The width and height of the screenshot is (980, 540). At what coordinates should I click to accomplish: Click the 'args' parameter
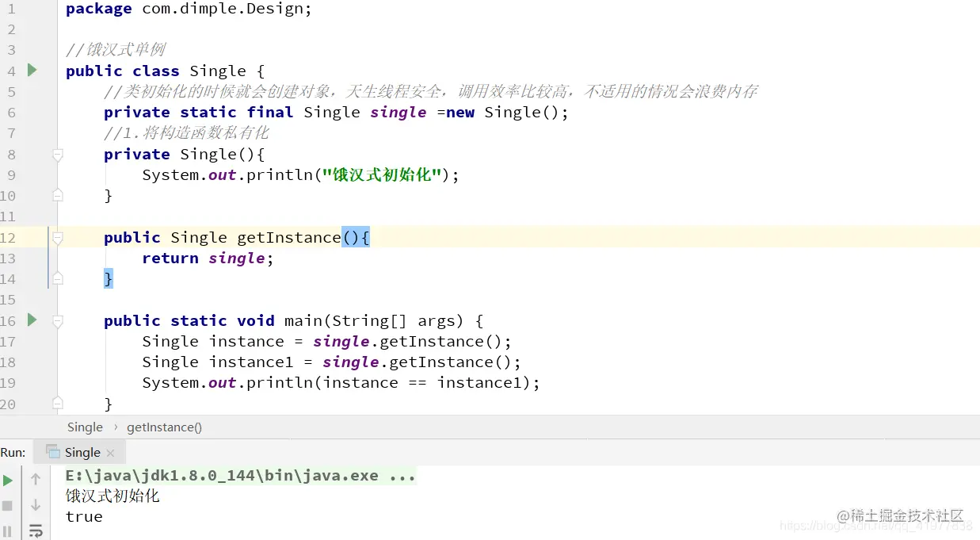click(437, 320)
